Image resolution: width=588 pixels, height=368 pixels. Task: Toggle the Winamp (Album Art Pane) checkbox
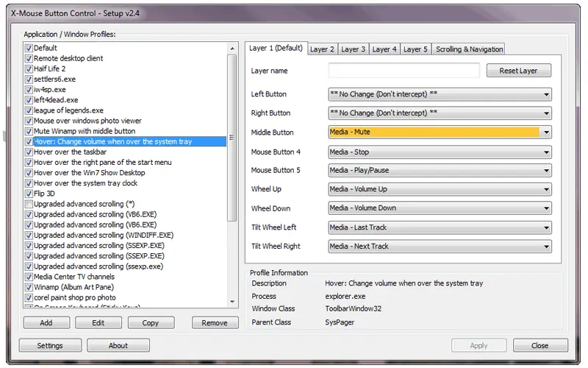(x=29, y=288)
